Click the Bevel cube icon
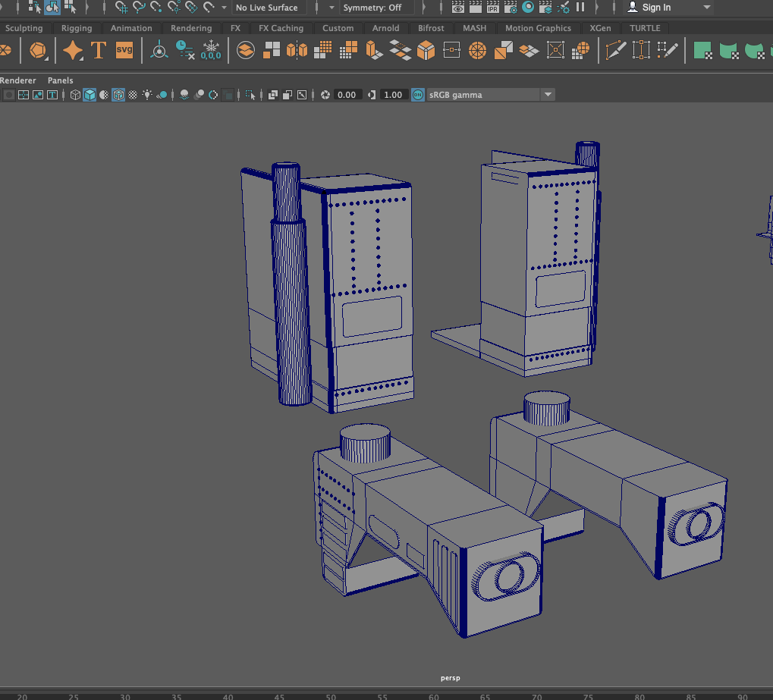The image size is (773, 700). point(426,50)
